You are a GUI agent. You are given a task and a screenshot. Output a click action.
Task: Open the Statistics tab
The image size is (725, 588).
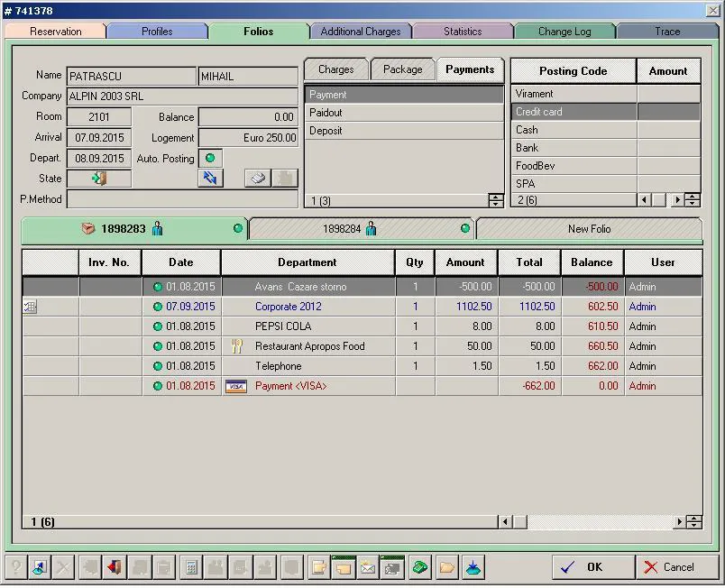point(463,32)
